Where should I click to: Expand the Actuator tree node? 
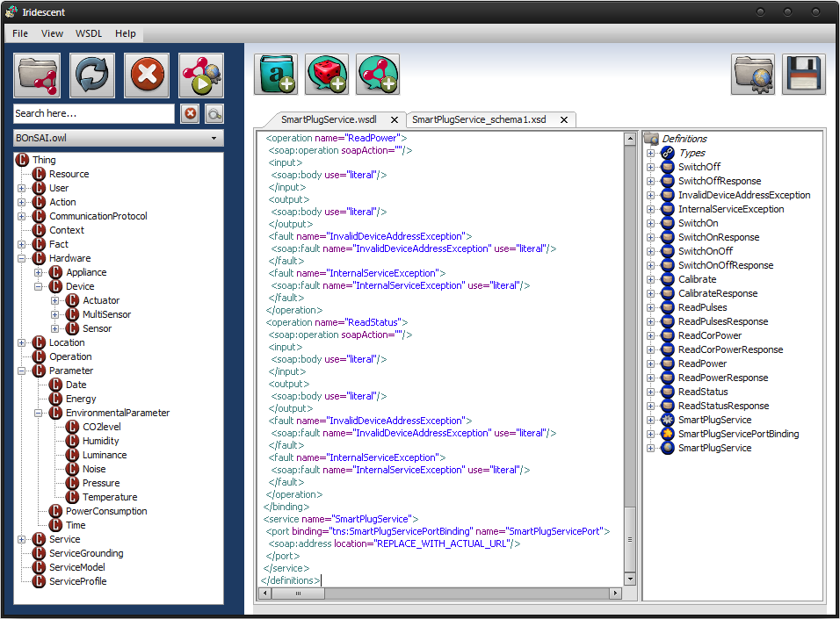pos(54,300)
